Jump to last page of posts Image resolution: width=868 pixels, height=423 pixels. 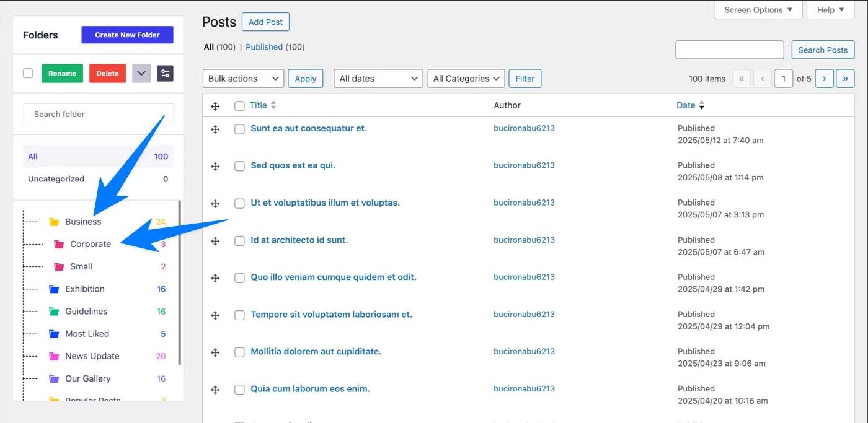coord(845,79)
